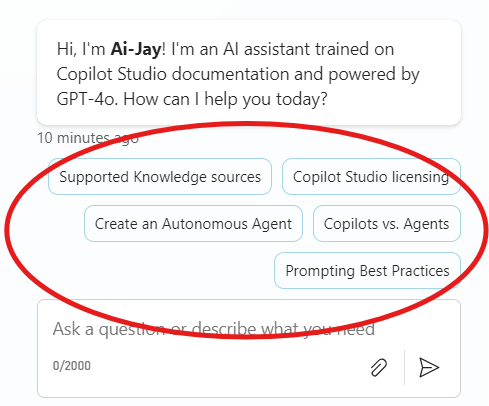The width and height of the screenshot is (489, 406).
Task: Choose the Copilot Studio licensing suggestion
Action: 371,177
